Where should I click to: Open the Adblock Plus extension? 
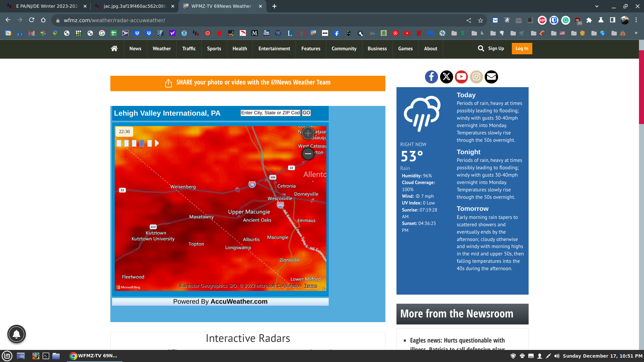[x=542, y=20]
